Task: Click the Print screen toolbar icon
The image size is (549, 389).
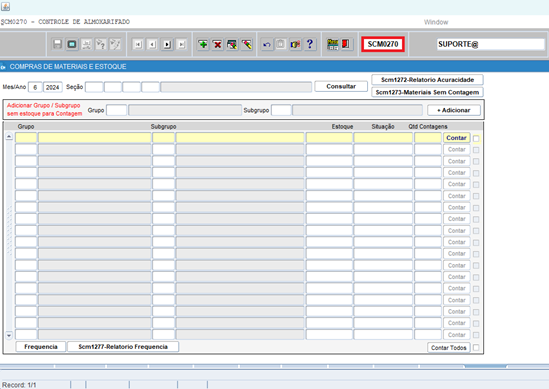Action: pyautogui.click(x=72, y=44)
